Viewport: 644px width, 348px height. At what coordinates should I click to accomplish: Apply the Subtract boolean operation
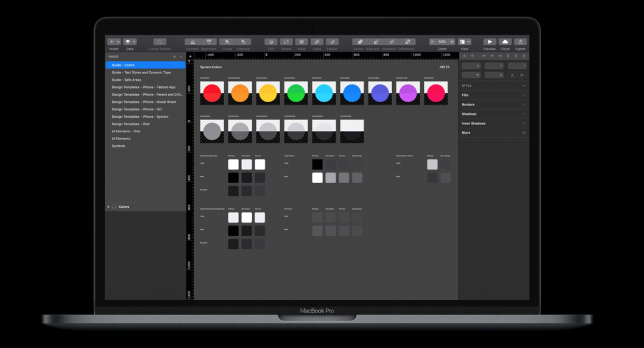(x=376, y=42)
